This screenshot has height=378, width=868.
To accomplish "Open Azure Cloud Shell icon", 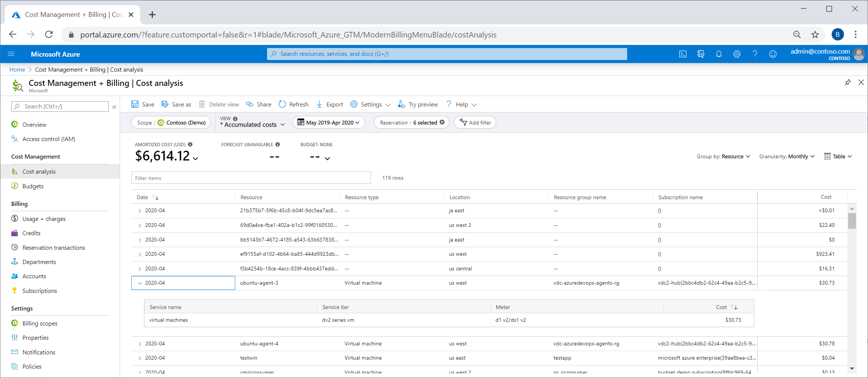I will [683, 54].
